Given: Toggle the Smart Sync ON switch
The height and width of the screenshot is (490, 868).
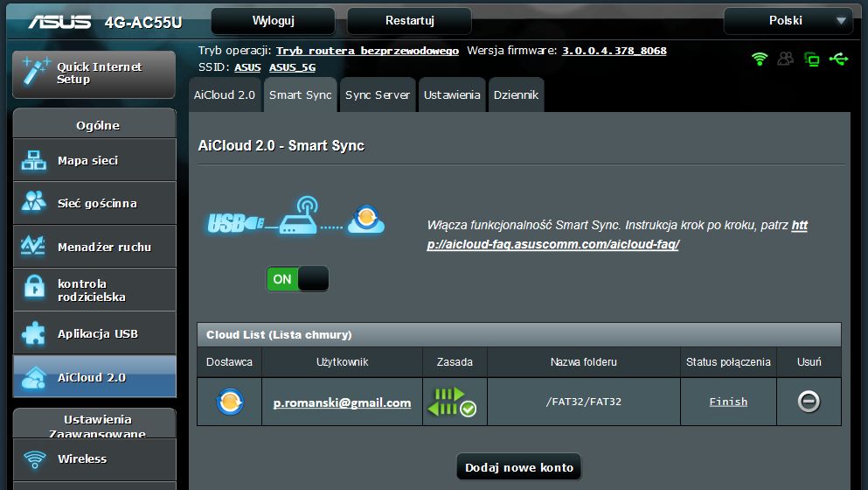Looking at the screenshot, I should click(x=297, y=279).
